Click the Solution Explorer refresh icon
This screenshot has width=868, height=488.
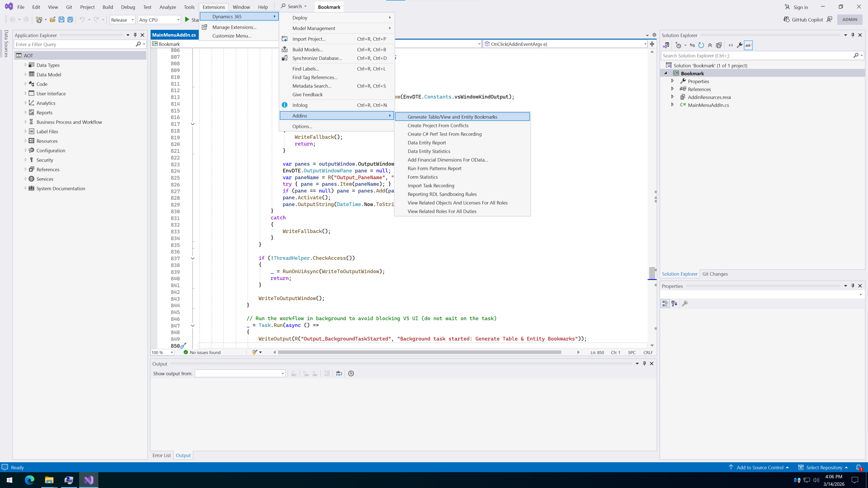[701, 45]
